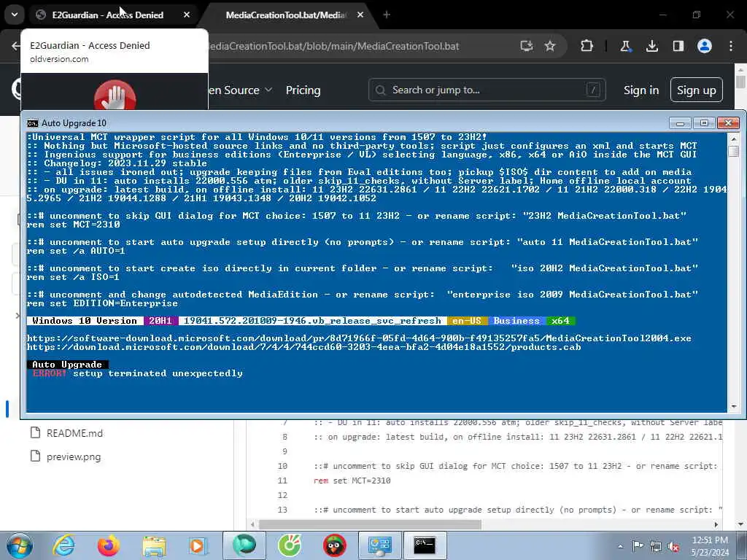The height and width of the screenshot is (560, 747).
Task: Click the magnifier icon in GitHub search
Action: click(x=380, y=90)
